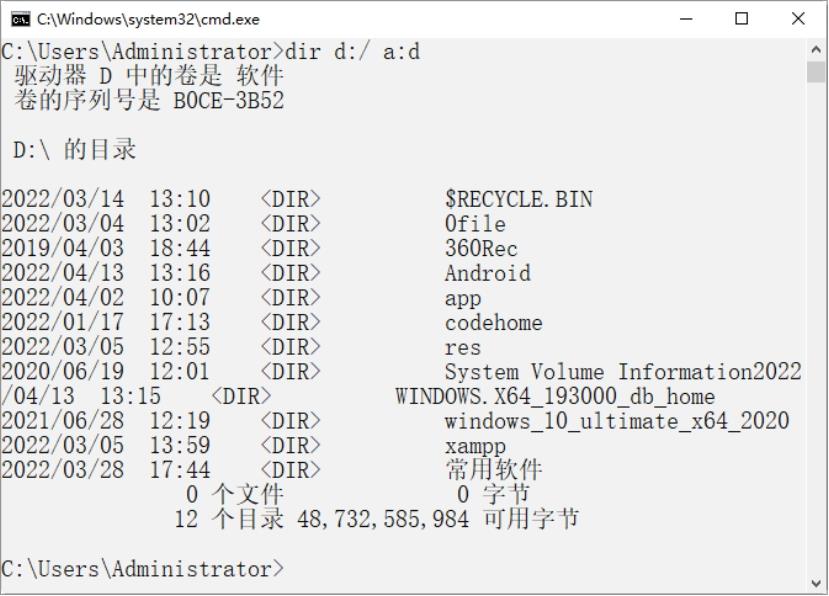This screenshot has height=596, width=829.
Task: Click the command text 'dir d:/ a:d'
Action: point(352,52)
